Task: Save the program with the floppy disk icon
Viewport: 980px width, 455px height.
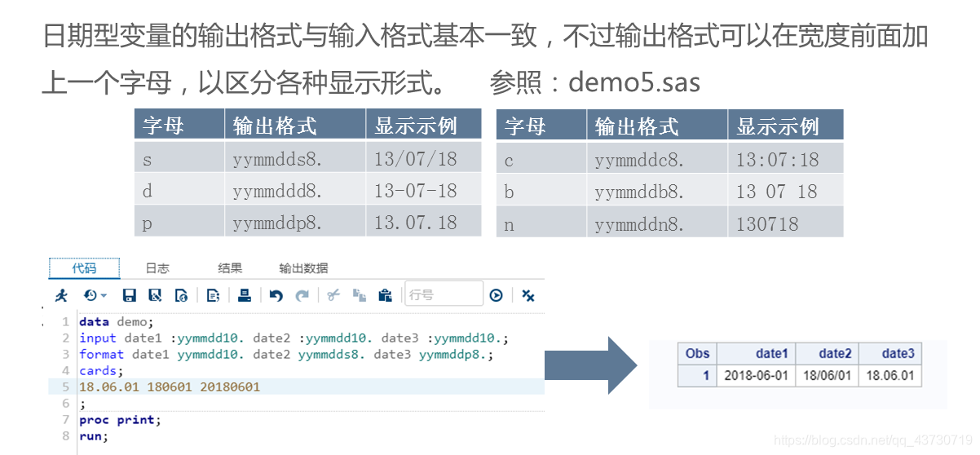Action: click(x=129, y=295)
